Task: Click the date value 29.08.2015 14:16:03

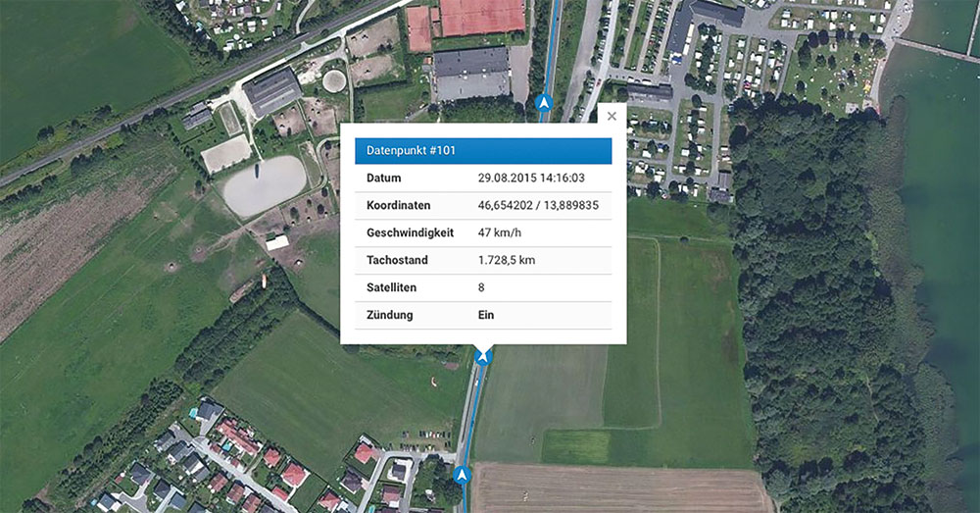Action: [531, 178]
